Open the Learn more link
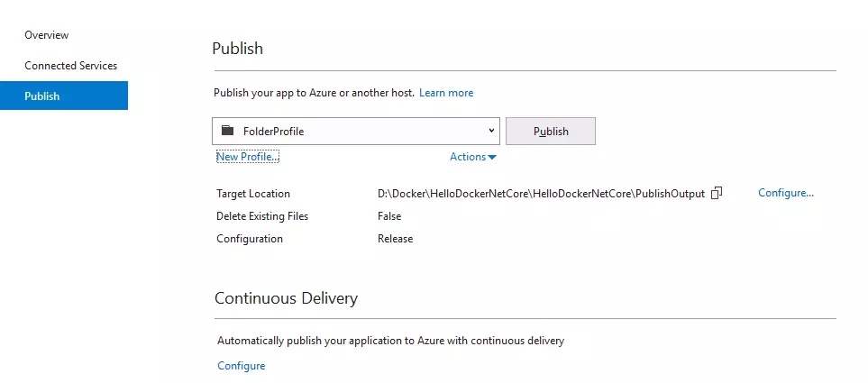868x383 pixels. [446, 93]
